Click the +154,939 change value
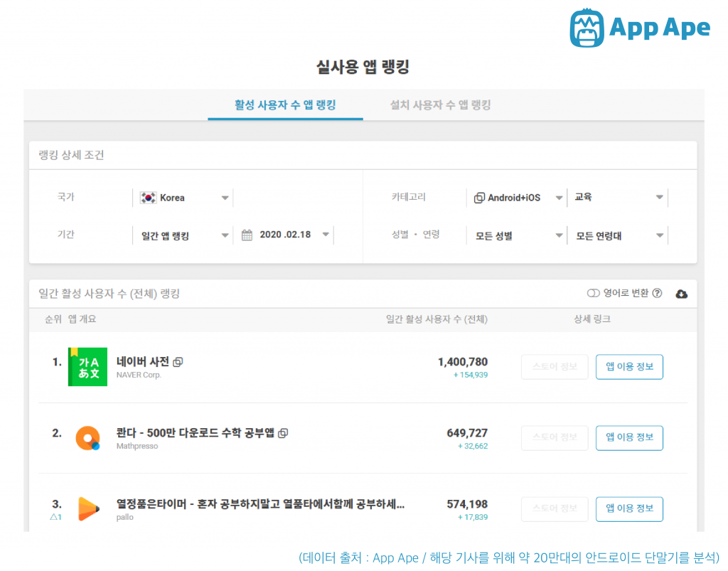This screenshot has height=571, width=728. point(471,375)
